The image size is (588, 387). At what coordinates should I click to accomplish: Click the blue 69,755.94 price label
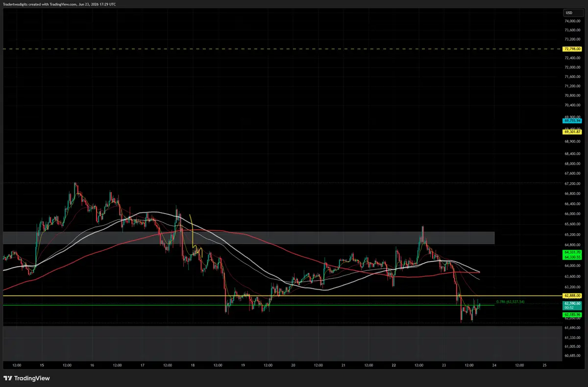point(572,121)
